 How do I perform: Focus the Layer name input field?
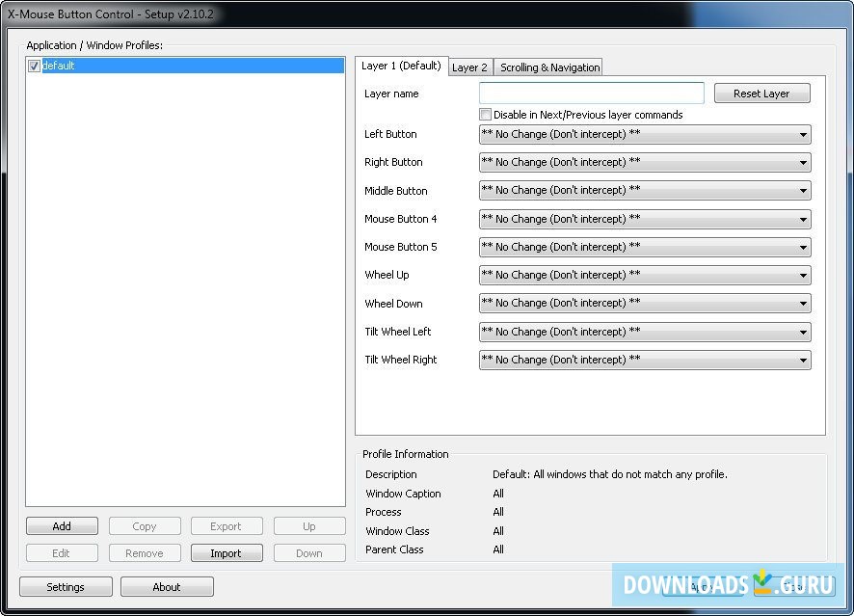(592, 94)
